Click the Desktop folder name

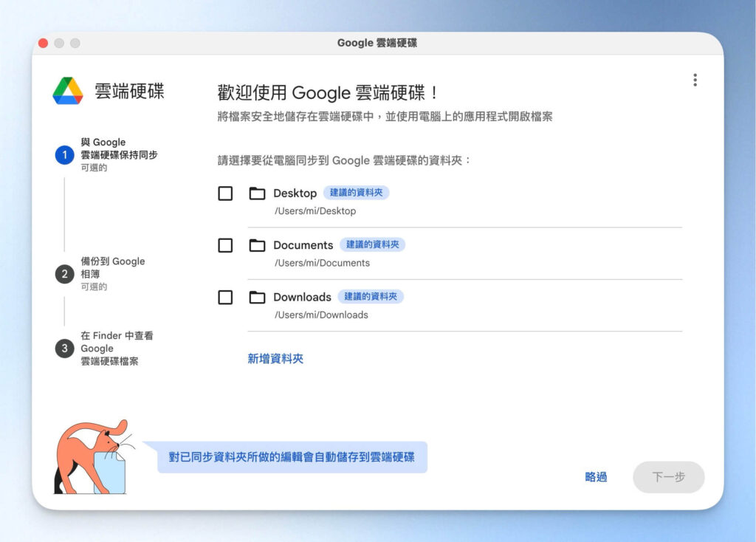295,193
